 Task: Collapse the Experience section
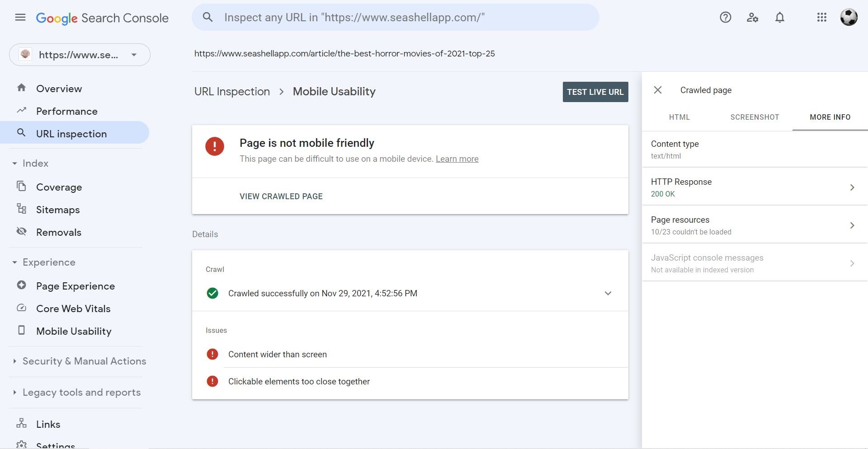(x=14, y=262)
